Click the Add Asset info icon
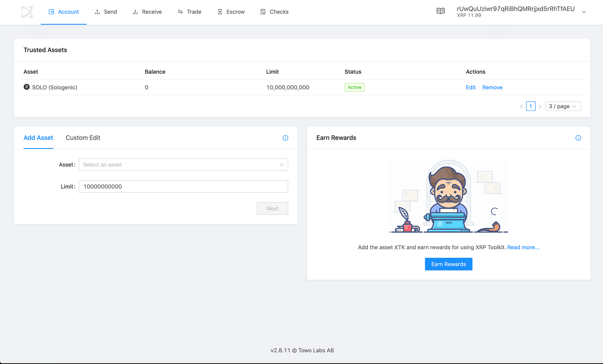The width and height of the screenshot is (603, 364). click(285, 138)
